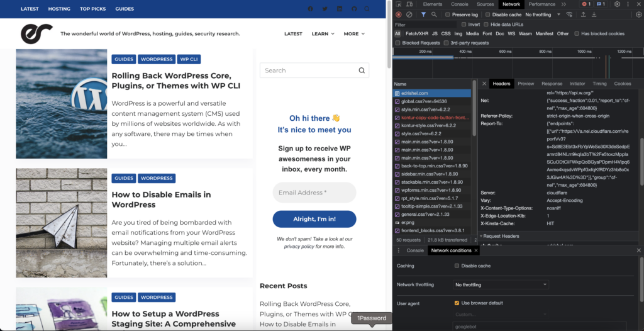The image size is (644, 331).
Task: Expand the LEARN menu on the site
Action: tap(323, 34)
